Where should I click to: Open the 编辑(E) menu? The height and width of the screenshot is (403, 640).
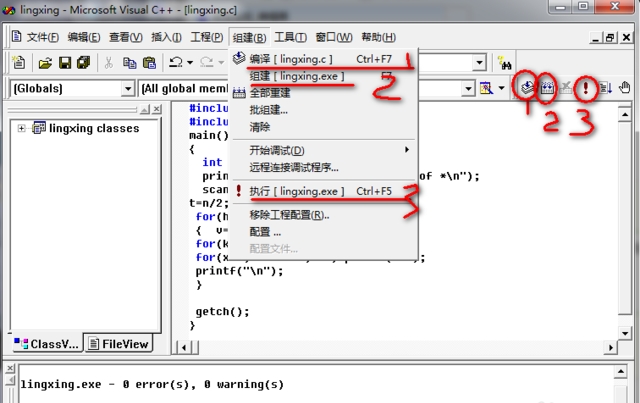[x=84, y=38]
